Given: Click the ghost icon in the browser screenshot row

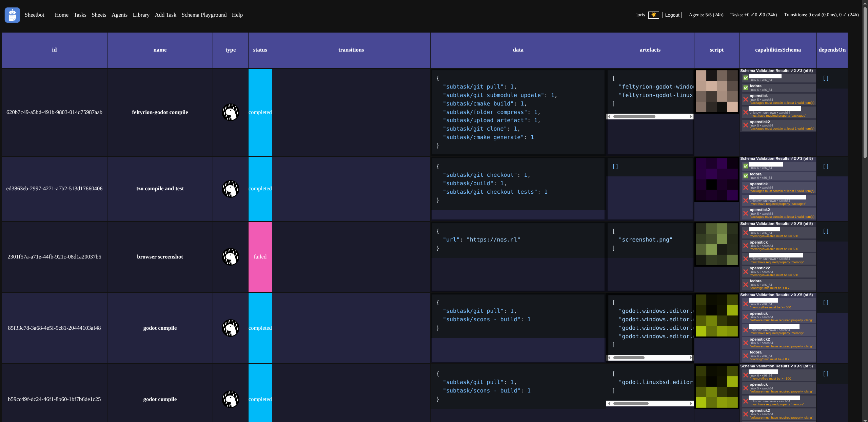Looking at the screenshot, I should (x=231, y=257).
